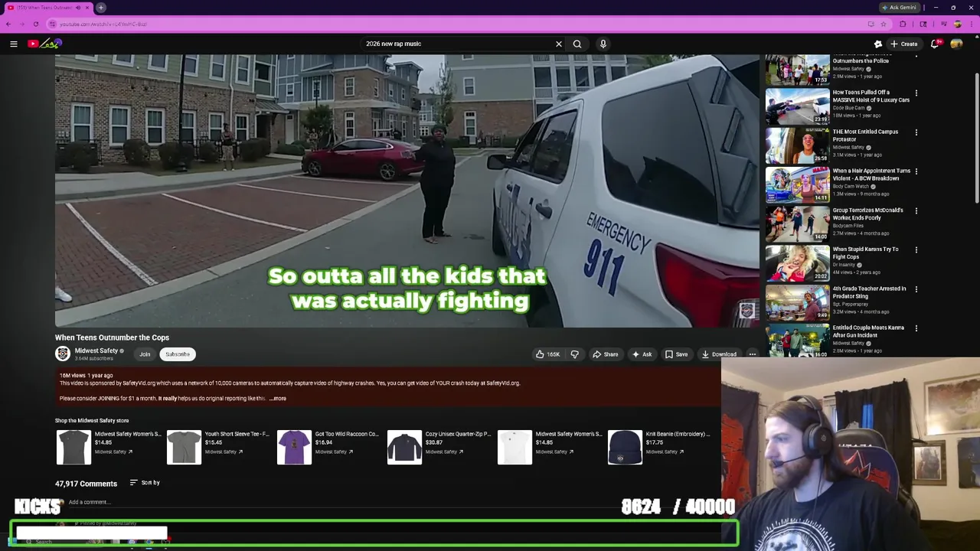This screenshot has height=551, width=980.
Task: Open Midwest Safety channel avatar
Action: [x=63, y=354]
